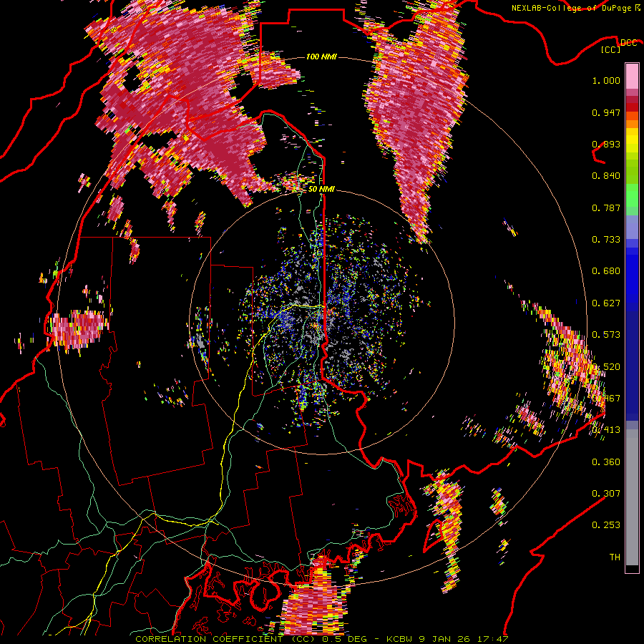Screen dimensions: 644x644
Task: Click the [CC] label above the color scale
Action: click(611, 50)
